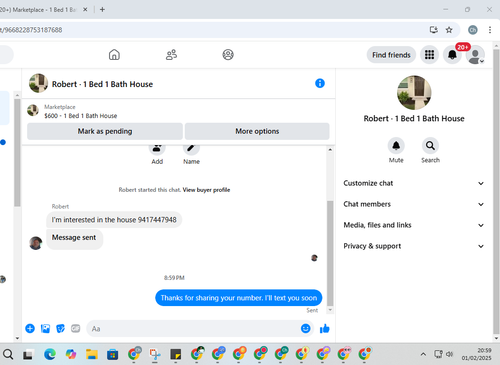
Task: Click the Add people icon in chat
Action: pyautogui.click(x=157, y=149)
